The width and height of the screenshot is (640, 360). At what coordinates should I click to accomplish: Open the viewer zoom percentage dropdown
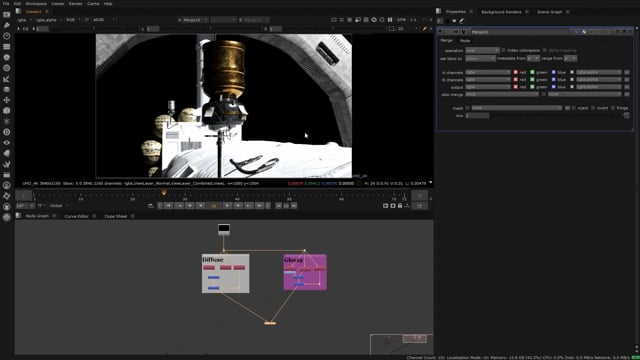[402, 20]
